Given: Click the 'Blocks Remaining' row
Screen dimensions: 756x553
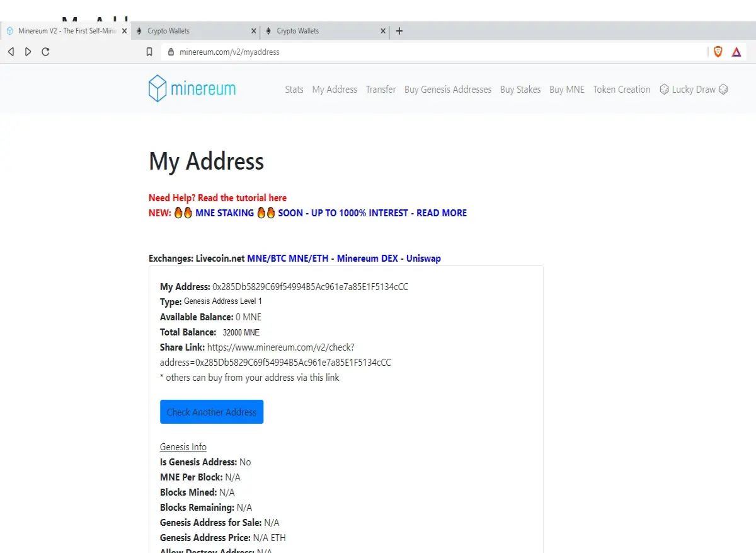Looking at the screenshot, I should (x=206, y=508).
